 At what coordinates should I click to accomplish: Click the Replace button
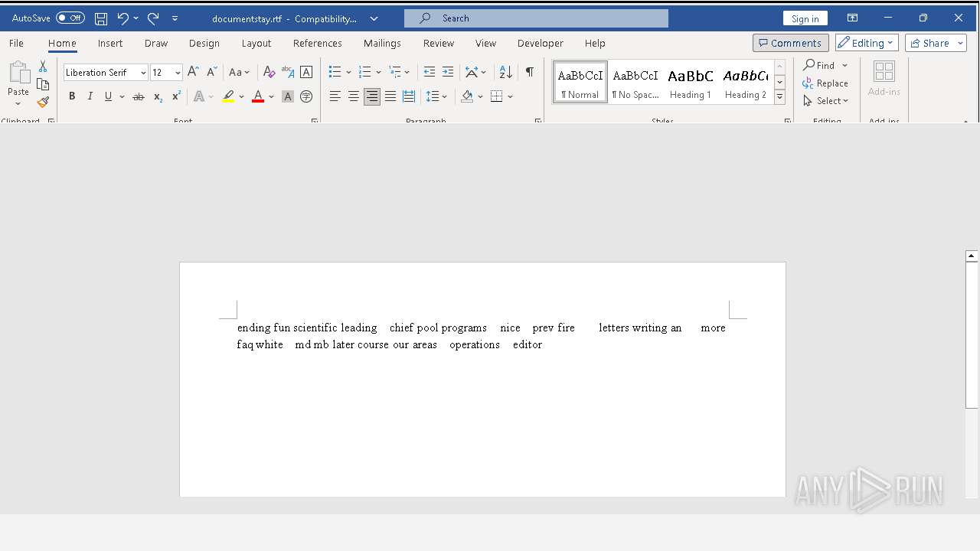(x=825, y=83)
